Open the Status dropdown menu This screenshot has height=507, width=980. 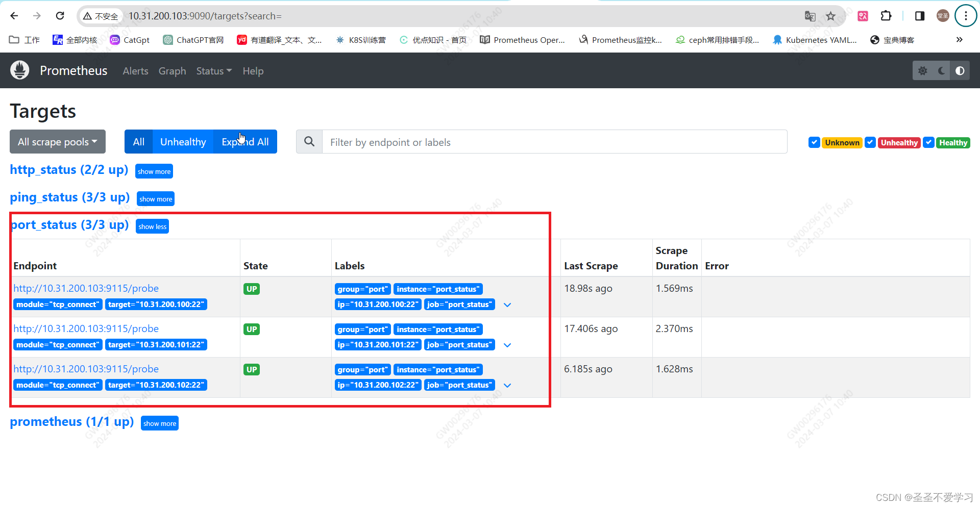[214, 71]
